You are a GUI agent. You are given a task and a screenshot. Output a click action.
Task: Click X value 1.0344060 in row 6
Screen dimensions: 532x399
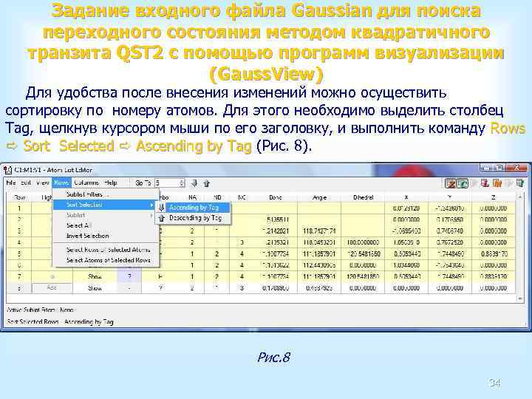[407, 265]
